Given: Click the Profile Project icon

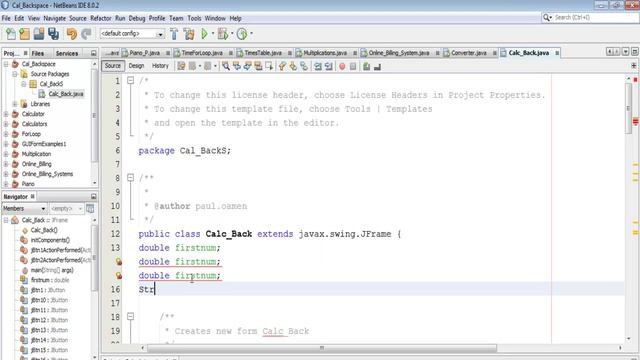Looking at the screenshot, I should pyautogui.click(x=242, y=34).
